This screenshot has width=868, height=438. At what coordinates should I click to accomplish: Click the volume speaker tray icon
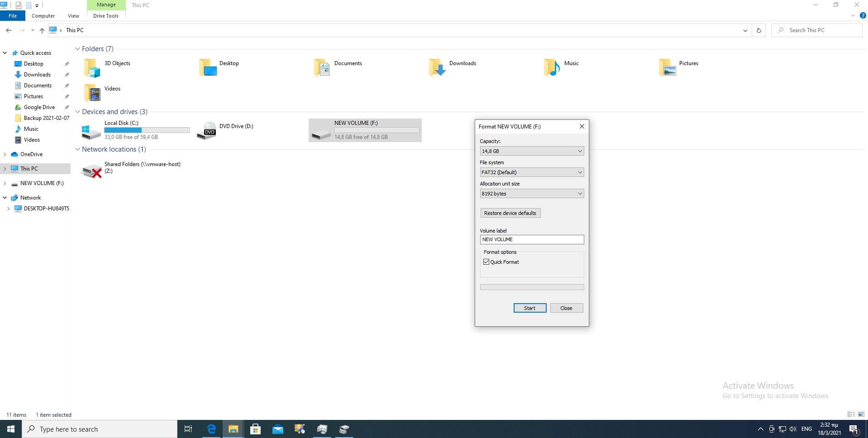(x=793, y=429)
